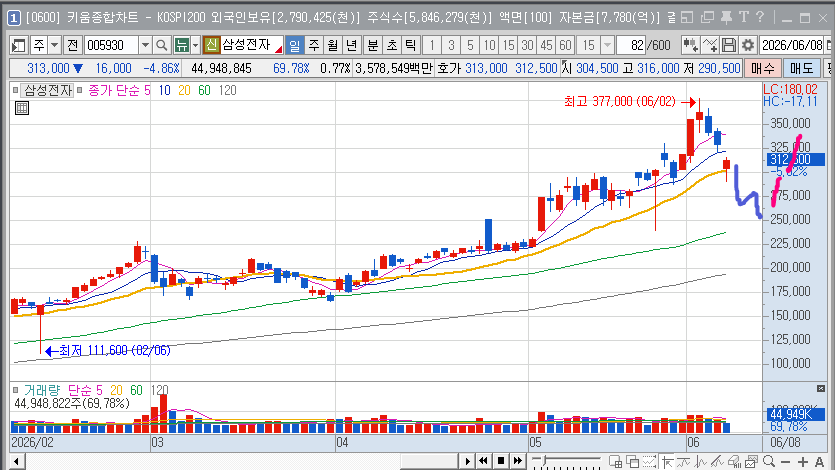835x470 pixels.
Task: Click the stop replay button
Action: pos(501,461)
